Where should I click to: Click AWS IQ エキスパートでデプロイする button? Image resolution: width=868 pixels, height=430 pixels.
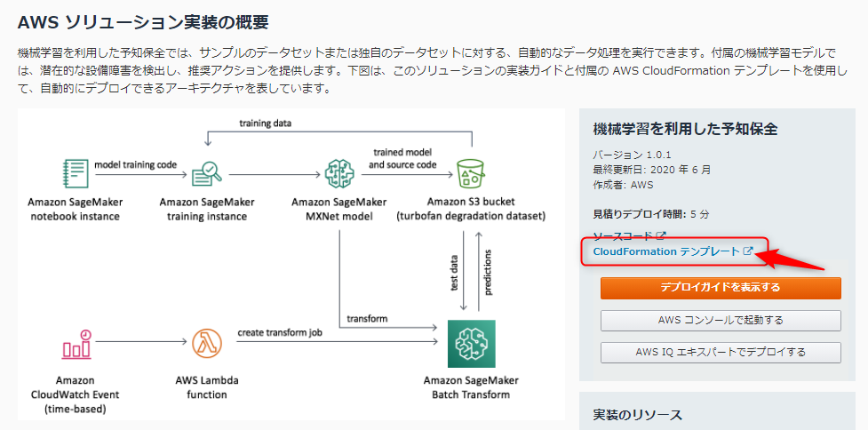click(x=721, y=352)
